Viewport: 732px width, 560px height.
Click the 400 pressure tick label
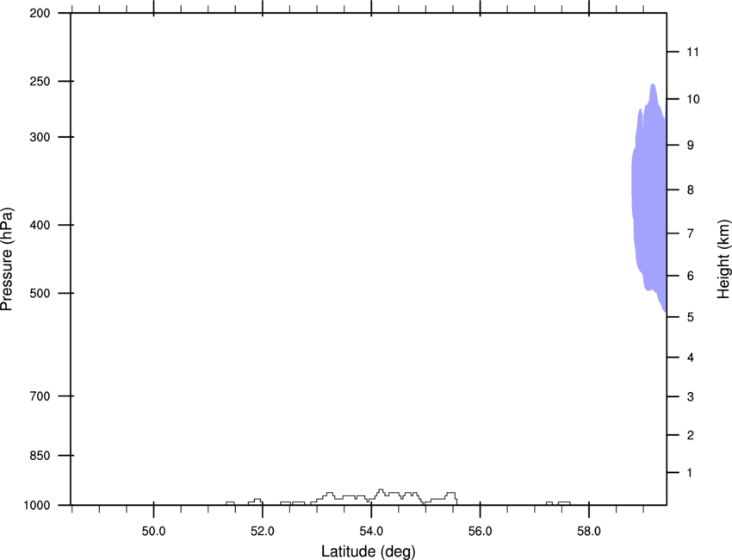point(40,225)
